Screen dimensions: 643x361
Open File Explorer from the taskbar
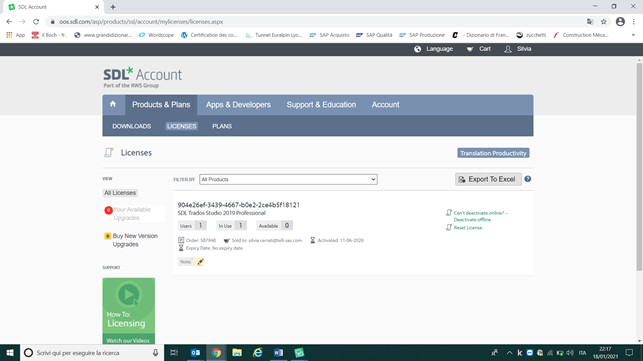point(237,353)
